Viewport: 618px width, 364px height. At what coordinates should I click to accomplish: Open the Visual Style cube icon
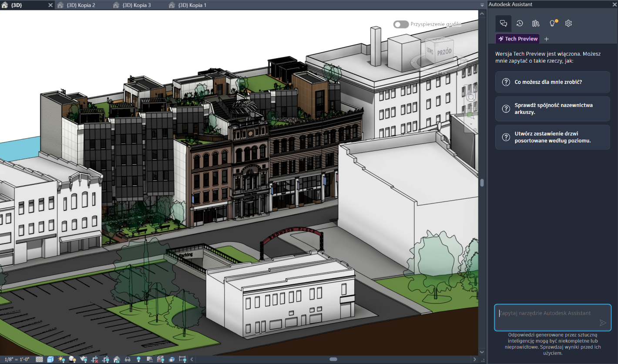[50, 359]
